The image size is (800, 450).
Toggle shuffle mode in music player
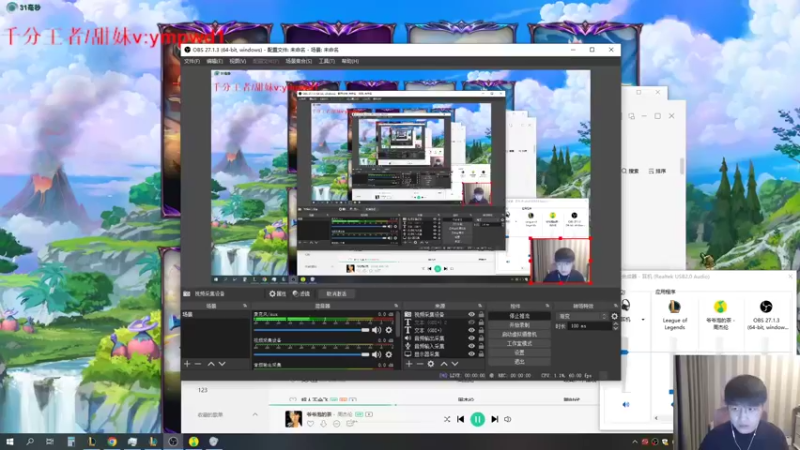(447, 419)
